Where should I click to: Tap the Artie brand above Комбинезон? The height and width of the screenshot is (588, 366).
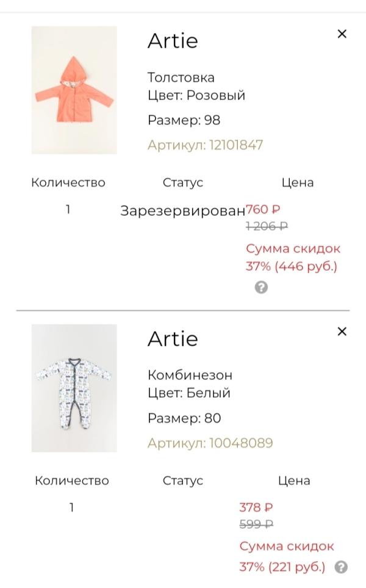pyautogui.click(x=173, y=339)
